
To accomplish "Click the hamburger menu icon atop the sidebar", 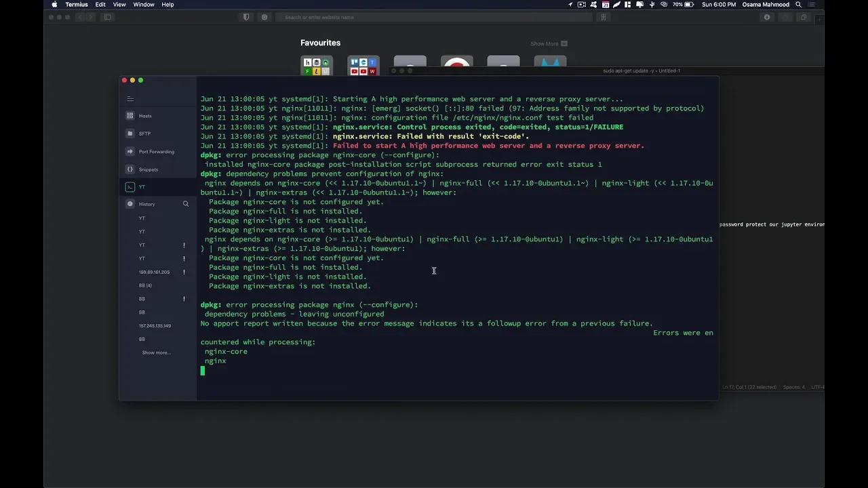I will (130, 98).
